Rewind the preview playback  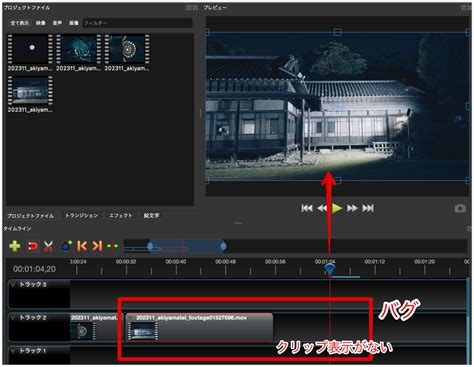(x=322, y=208)
